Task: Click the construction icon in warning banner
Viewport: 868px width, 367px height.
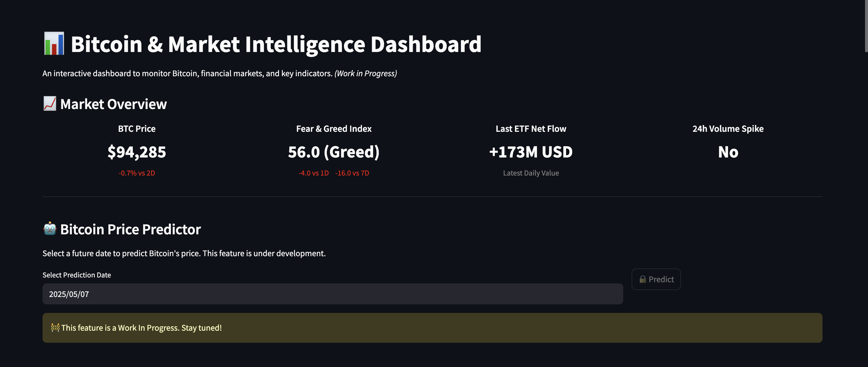Action: [55, 327]
